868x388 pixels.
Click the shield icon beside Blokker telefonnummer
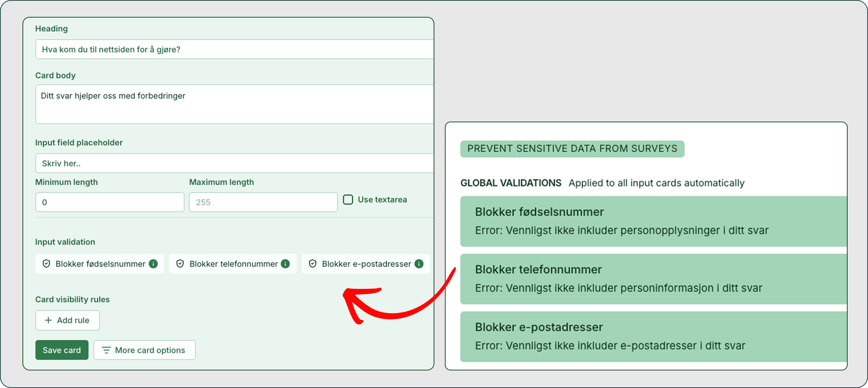tap(180, 264)
